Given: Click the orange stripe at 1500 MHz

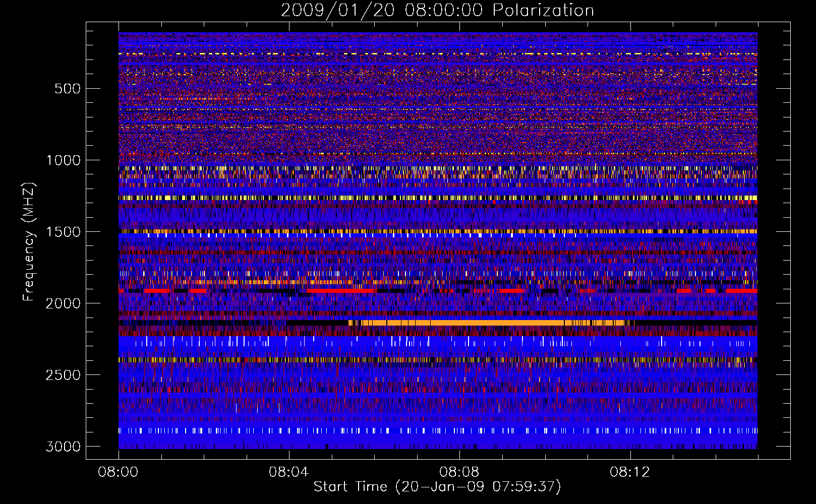Looking at the screenshot, I should click(438, 231).
